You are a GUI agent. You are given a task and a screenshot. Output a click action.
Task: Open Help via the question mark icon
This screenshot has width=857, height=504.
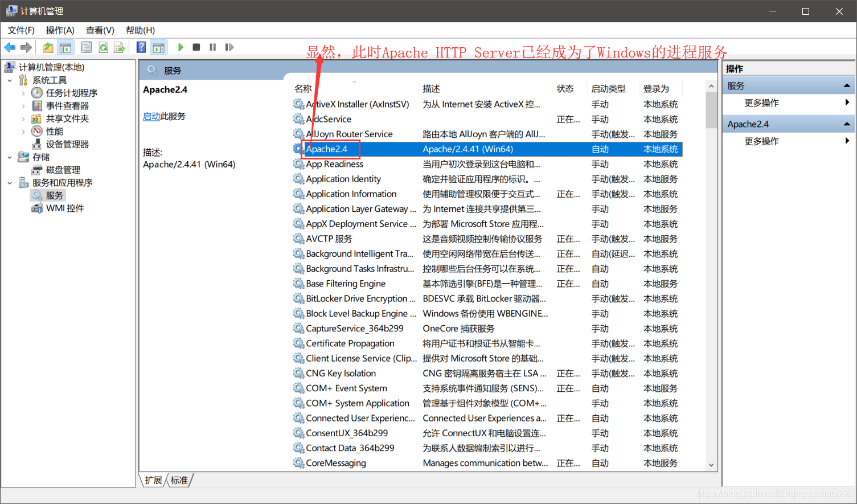(141, 47)
